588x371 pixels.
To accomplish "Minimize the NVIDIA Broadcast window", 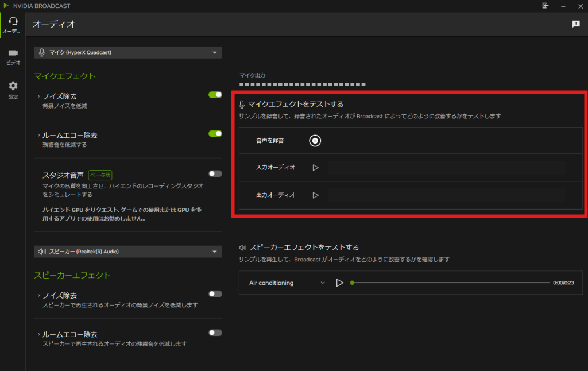I will 563,6.
